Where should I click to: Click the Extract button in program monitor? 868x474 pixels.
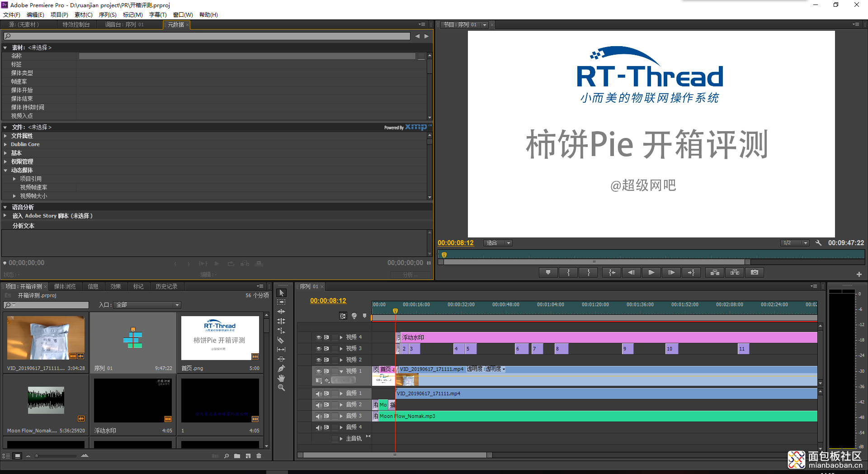coord(735,272)
